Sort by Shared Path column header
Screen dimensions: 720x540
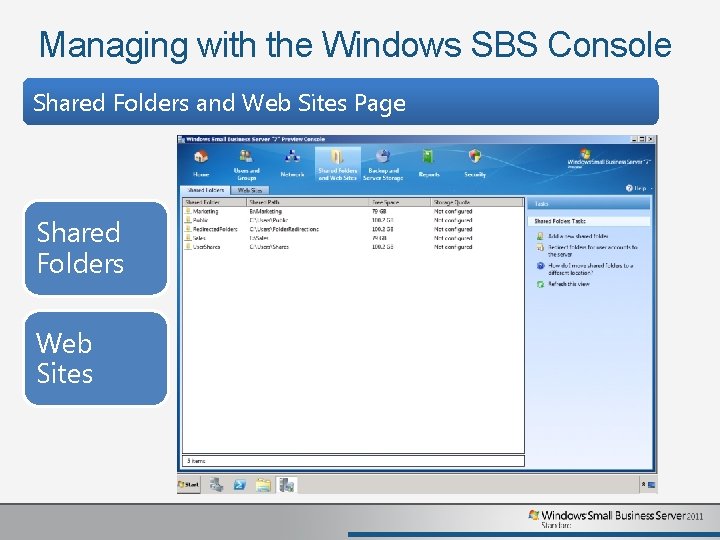point(308,202)
